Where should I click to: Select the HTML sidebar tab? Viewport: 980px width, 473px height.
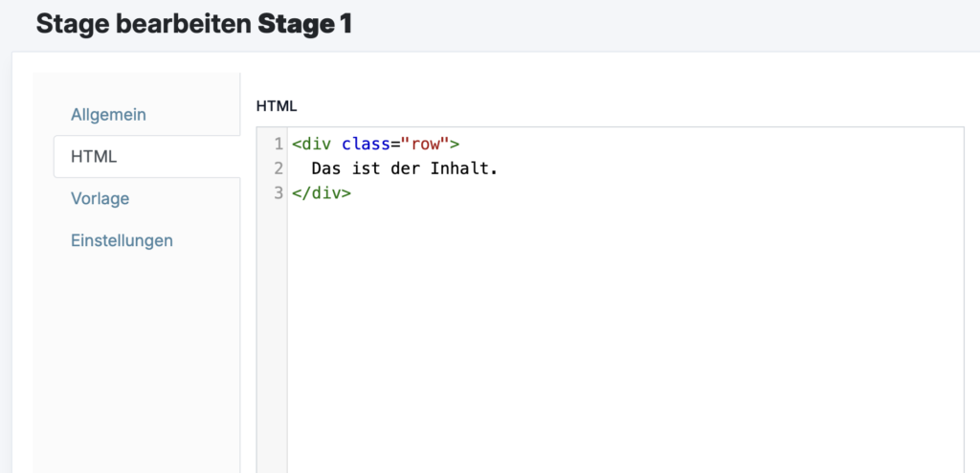(x=94, y=156)
